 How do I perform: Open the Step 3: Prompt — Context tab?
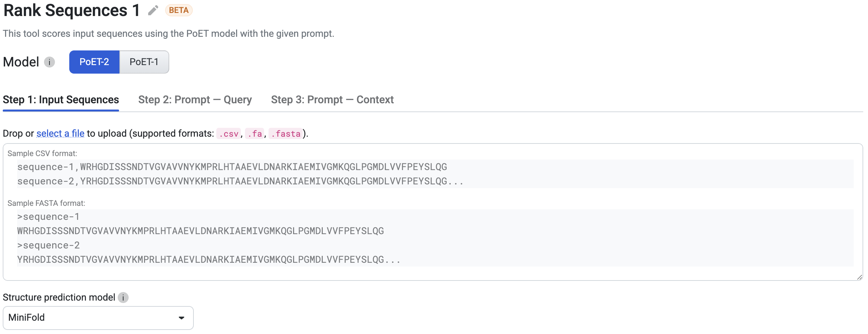[332, 100]
